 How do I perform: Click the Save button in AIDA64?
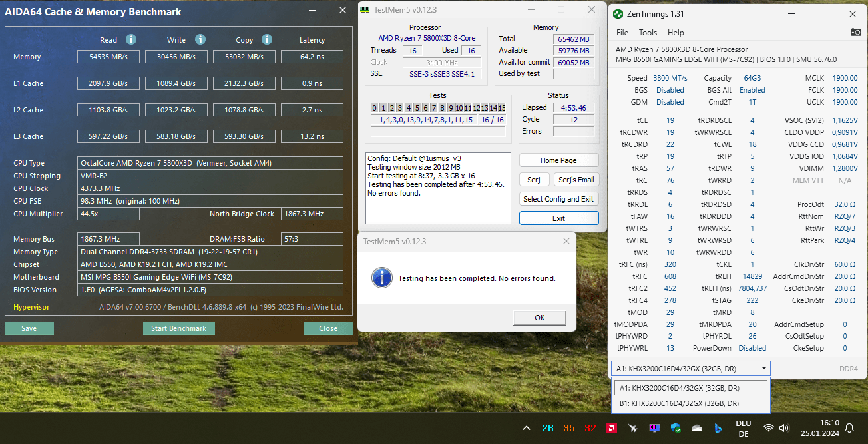point(29,328)
